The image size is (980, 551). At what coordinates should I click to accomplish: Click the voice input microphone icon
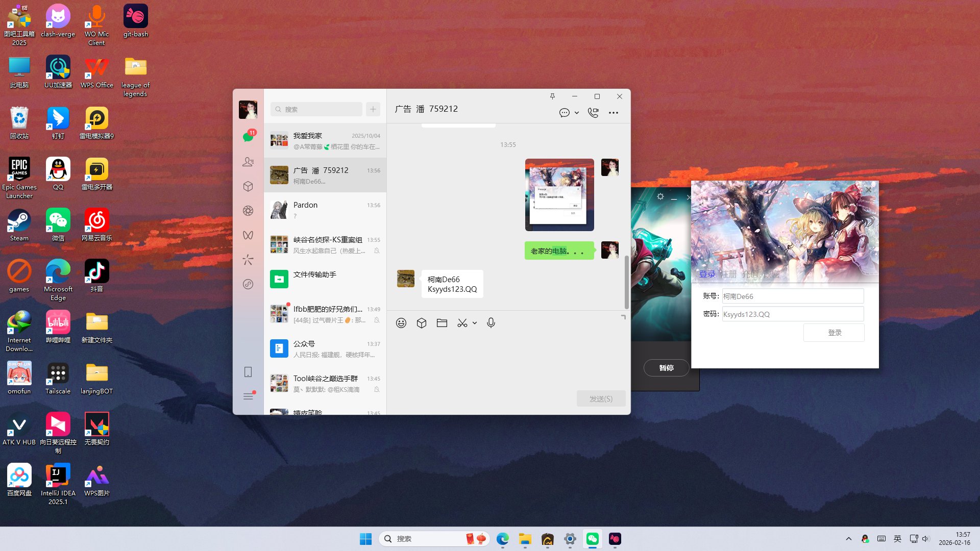491,323
